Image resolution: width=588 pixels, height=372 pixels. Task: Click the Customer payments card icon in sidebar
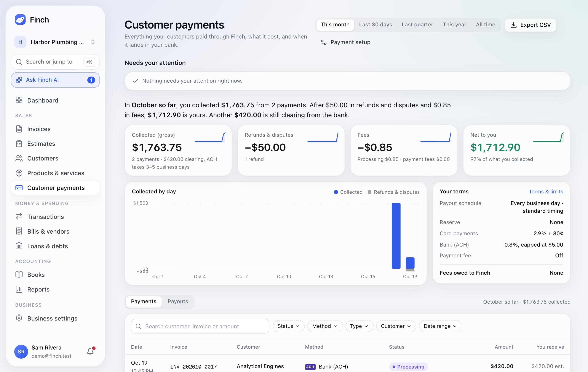(x=19, y=188)
